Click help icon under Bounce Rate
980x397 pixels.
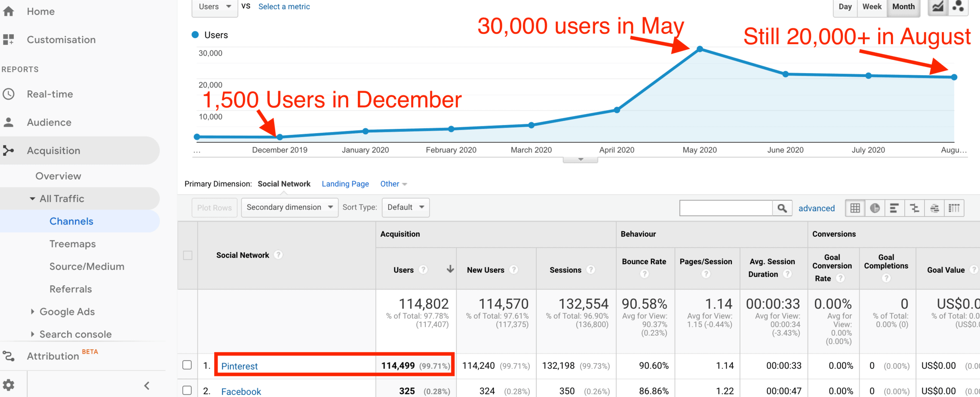coord(644,274)
